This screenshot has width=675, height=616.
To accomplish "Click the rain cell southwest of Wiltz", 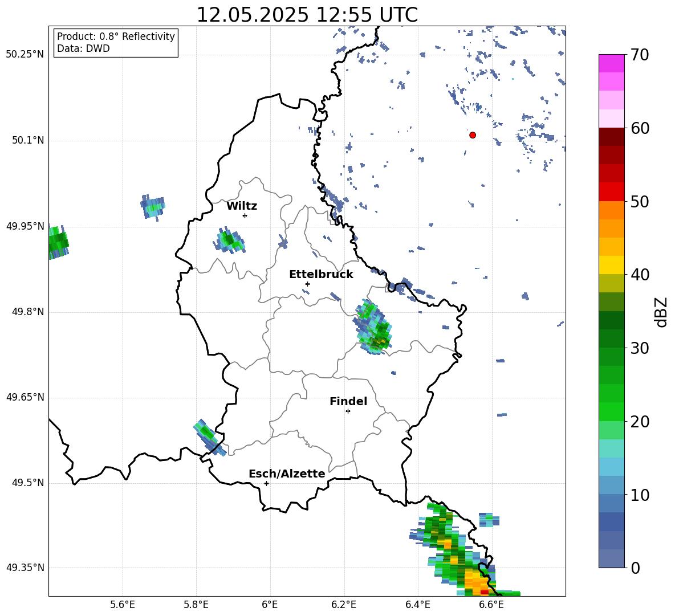I will click(229, 240).
